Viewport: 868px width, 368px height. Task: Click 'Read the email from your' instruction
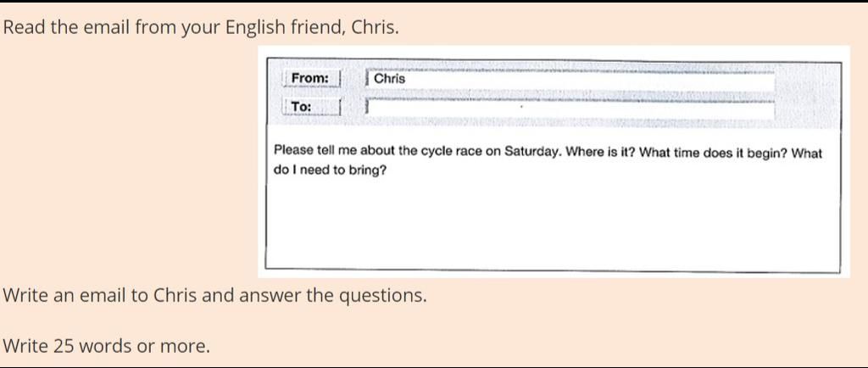113,28
